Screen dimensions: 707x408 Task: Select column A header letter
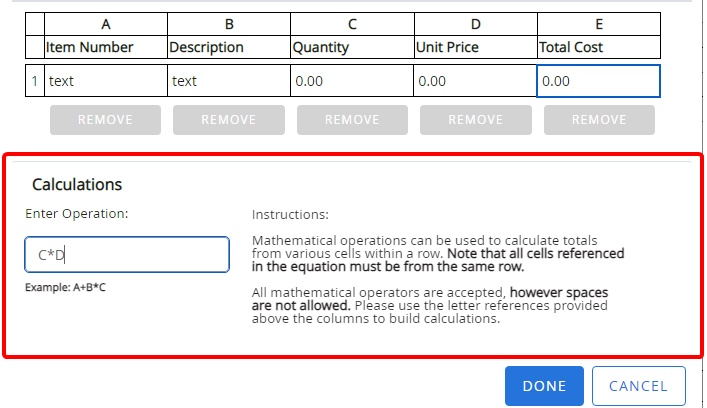point(105,24)
